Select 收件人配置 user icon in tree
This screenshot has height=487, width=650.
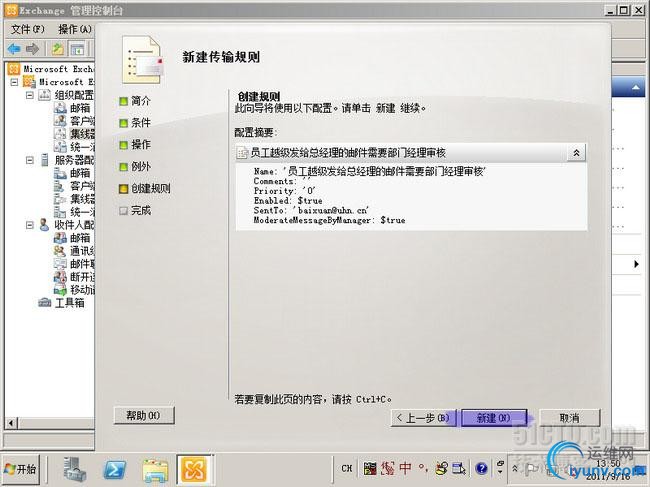[44, 225]
